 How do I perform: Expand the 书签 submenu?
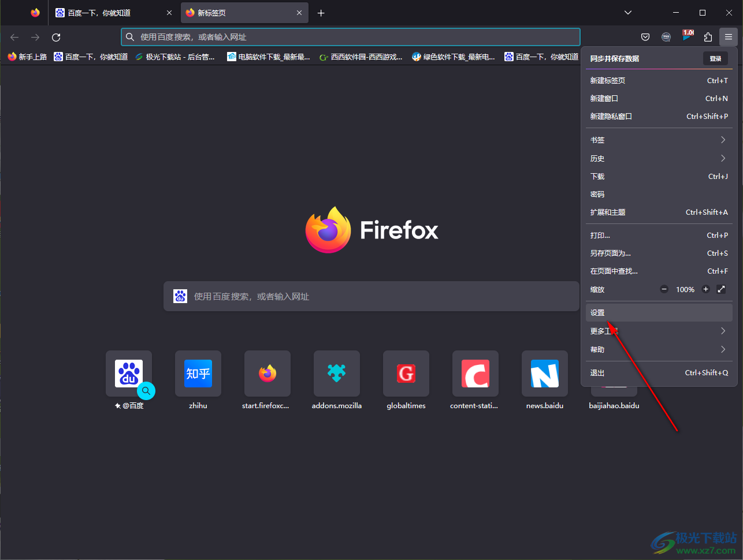659,140
